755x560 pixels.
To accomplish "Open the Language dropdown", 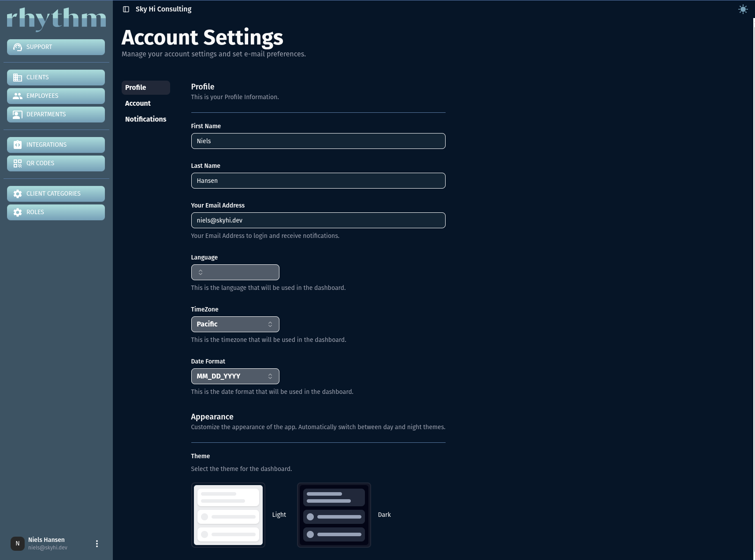I will click(x=235, y=272).
